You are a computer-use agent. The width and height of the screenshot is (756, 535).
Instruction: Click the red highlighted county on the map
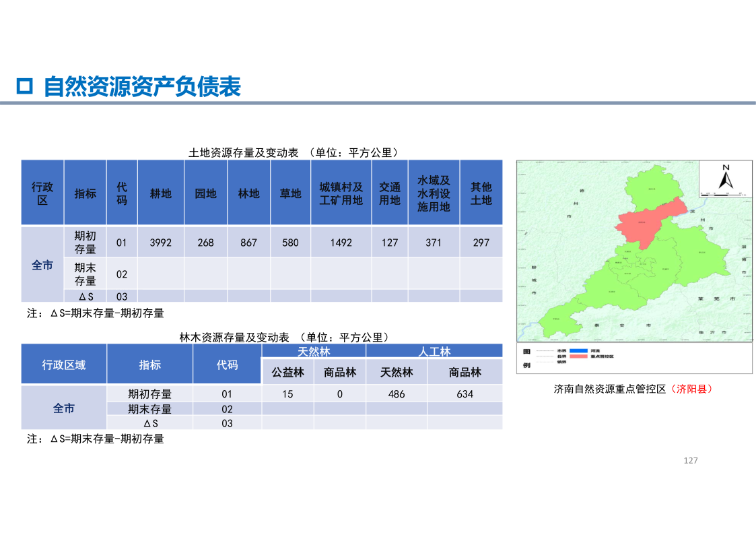click(649, 224)
